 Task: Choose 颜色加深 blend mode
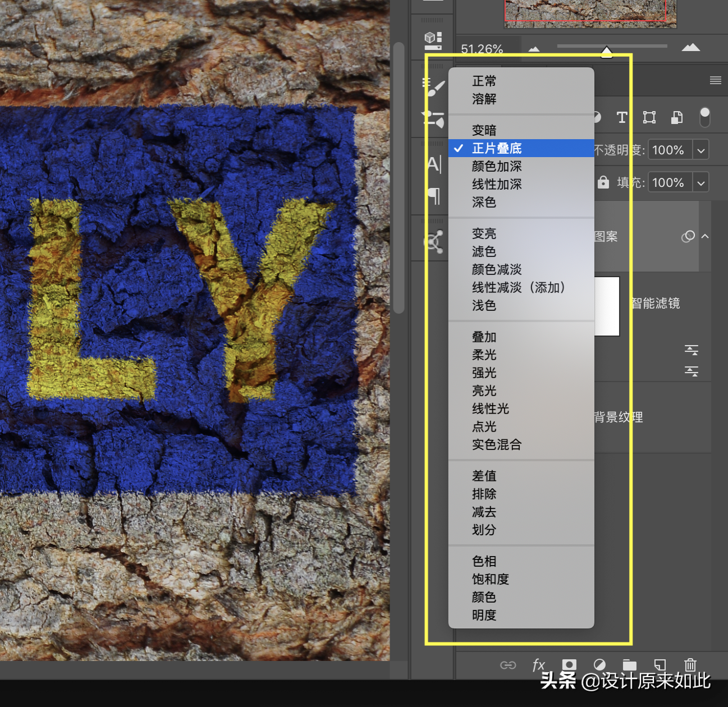(x=521, y=166)
